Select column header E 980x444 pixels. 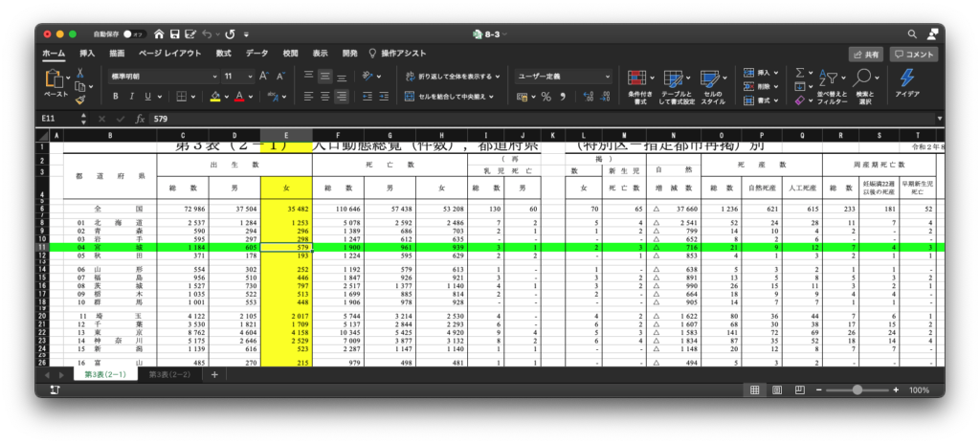click(x=286, y=135)
